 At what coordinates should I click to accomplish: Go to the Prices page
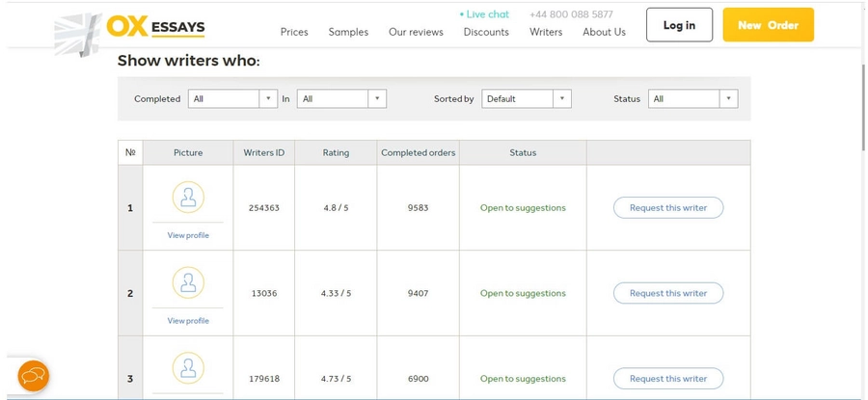pos(294,32)
